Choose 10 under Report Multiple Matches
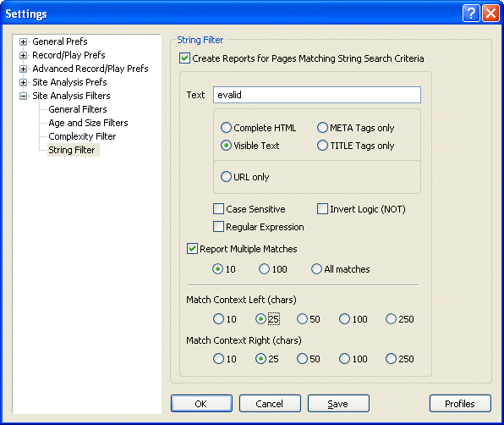The height and width of the screenshot is (425, 504). (217, 269)
